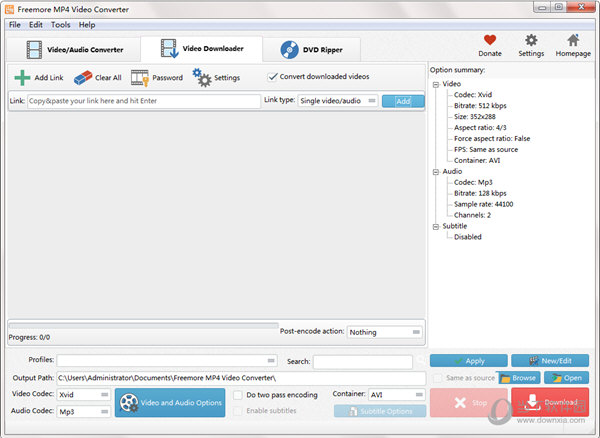Switch to Video/Audio Converter tab

(73, 50)
